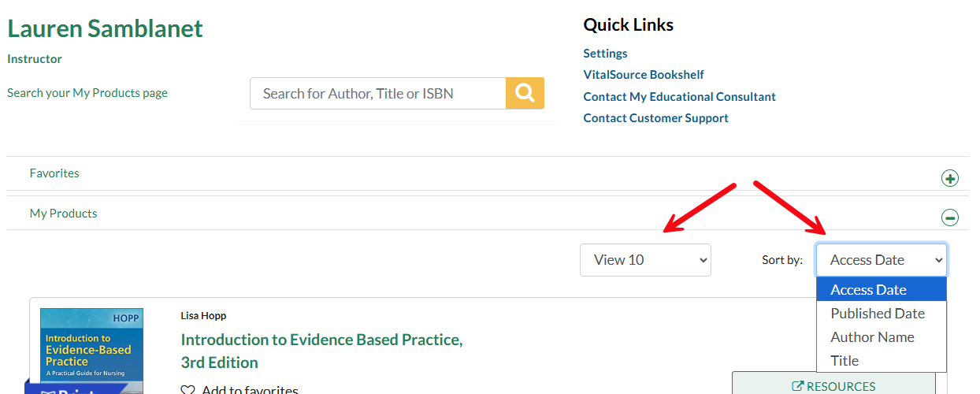Open the RESOURCES button
The height and width of the screenshot is (394, 980).
(x=833, y=385)
